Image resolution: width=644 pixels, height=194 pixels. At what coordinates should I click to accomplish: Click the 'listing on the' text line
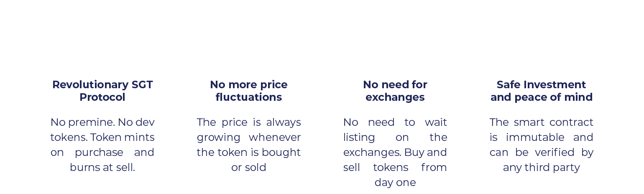[395, 137]
